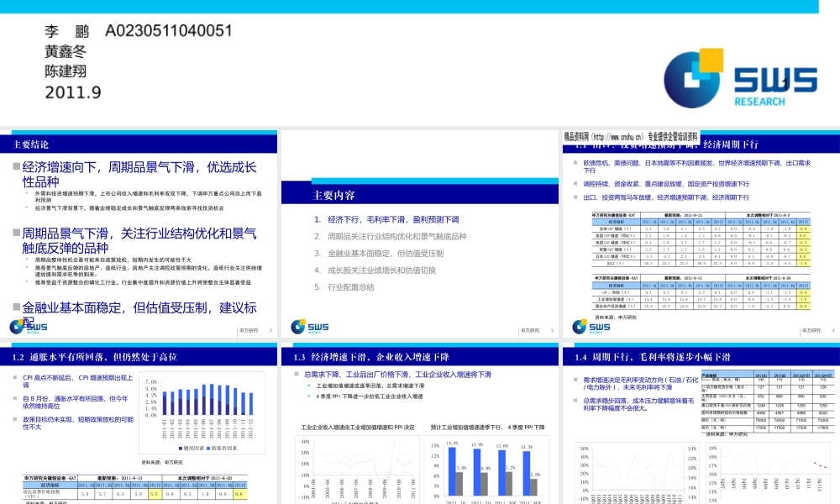The width and height of the screenshot is (840, 504).
Task: Select the ID A0230511040051
Action: pyautogui.click(x=169, y=31)
